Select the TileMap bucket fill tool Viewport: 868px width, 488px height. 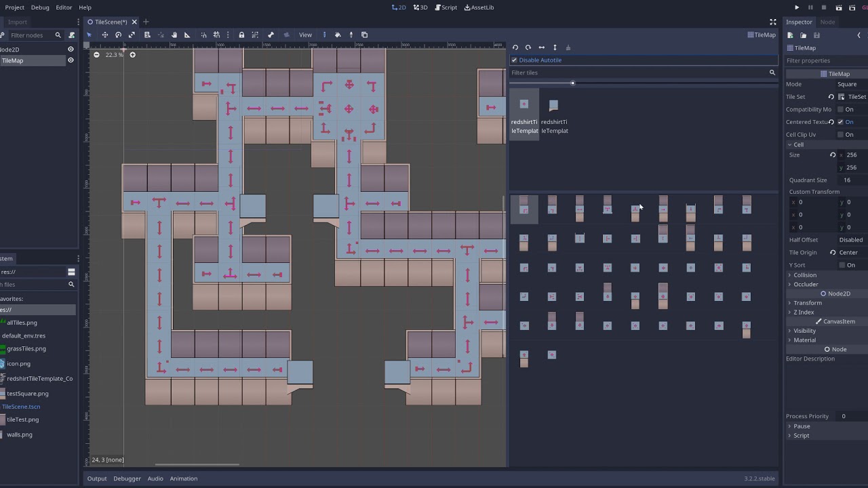pos(338,35)
